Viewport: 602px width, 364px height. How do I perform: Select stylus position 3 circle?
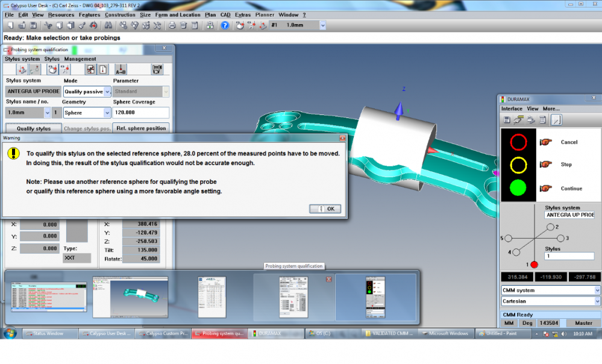click(560, 239)
